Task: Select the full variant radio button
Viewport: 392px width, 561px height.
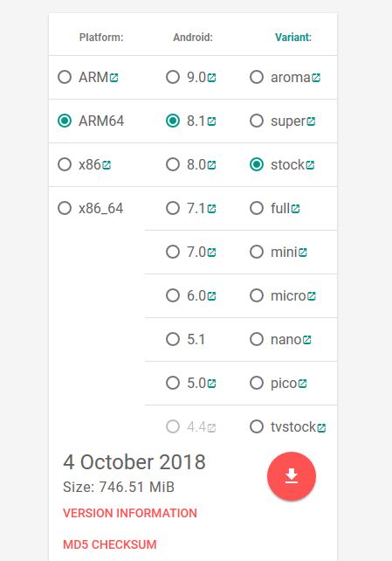Action: (257, 208)
